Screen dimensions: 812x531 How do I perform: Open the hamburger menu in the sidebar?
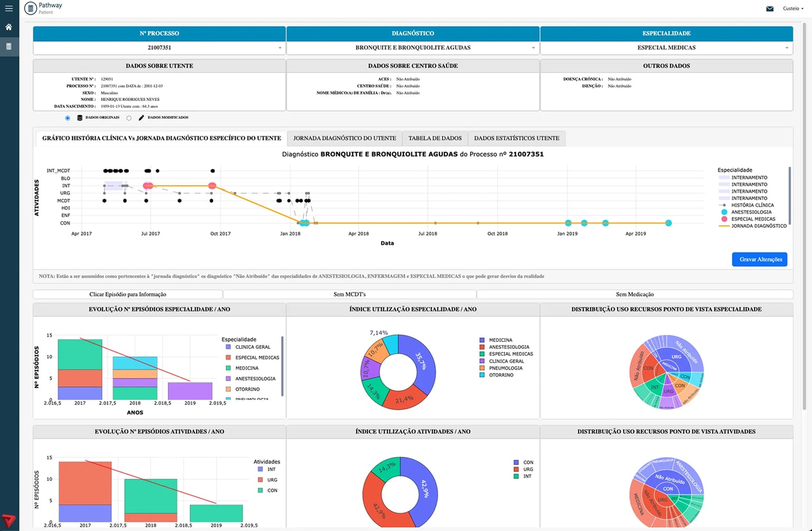8,8
